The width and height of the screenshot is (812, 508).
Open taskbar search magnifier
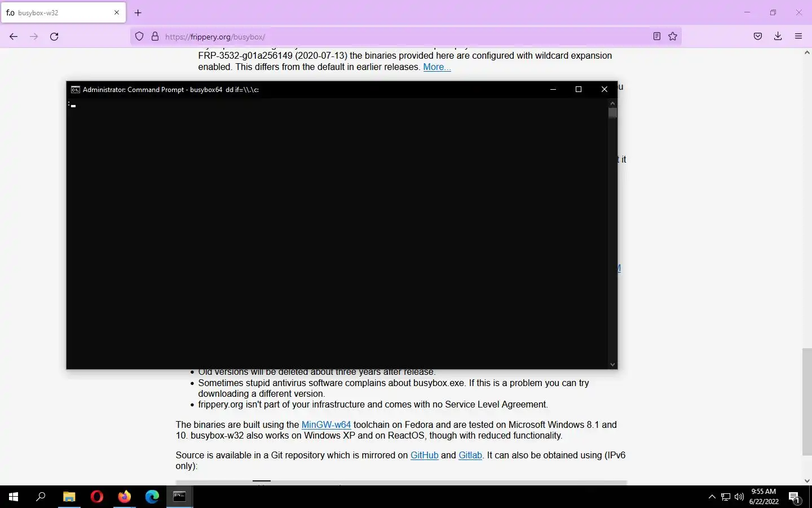pos(41,497)
